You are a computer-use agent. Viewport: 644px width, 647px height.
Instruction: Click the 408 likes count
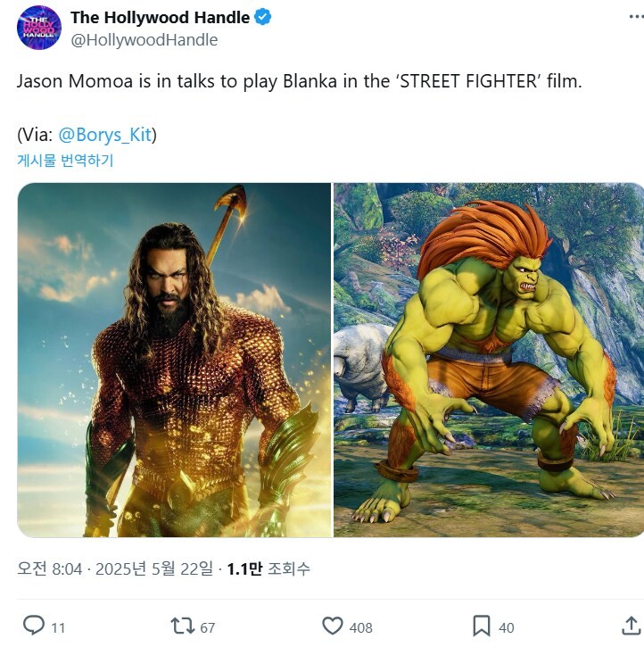(360, 627)
